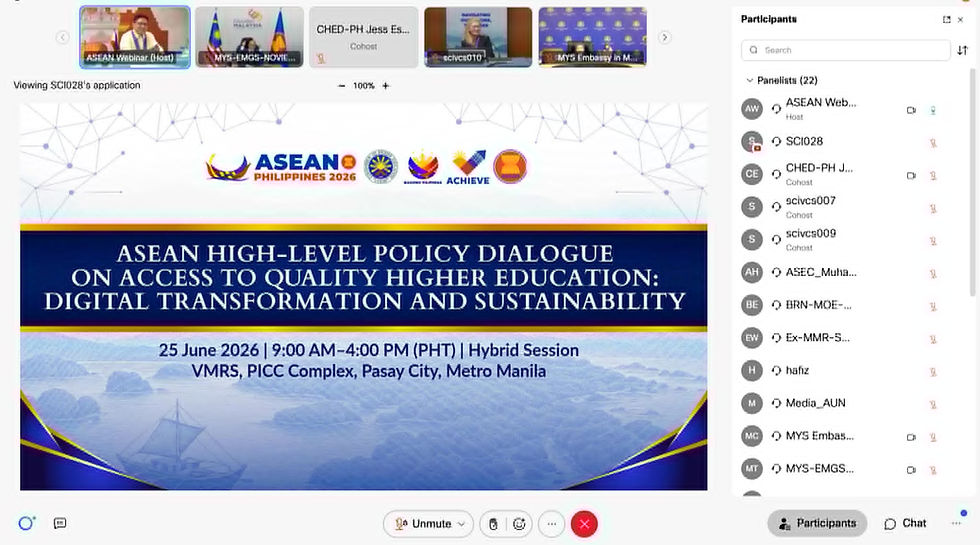
Task: Select ASEC_Muha… in the participants list
Action: pos(821,272)
